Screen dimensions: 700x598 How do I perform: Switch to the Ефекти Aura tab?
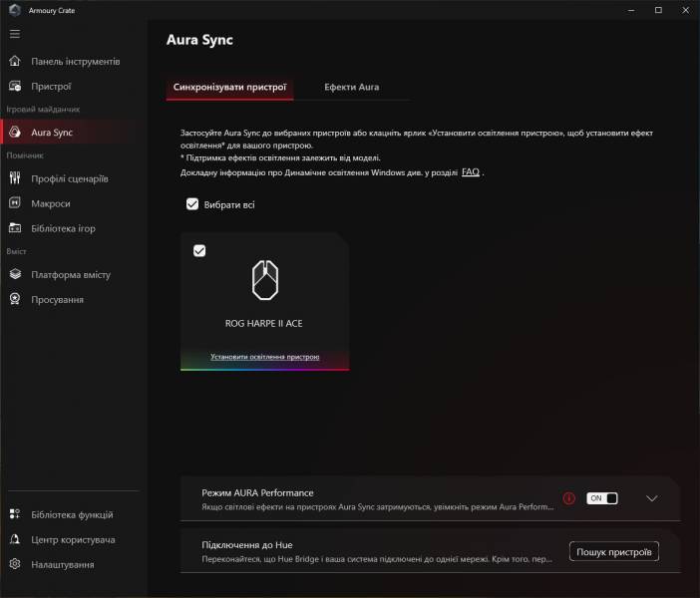point(352,87)
